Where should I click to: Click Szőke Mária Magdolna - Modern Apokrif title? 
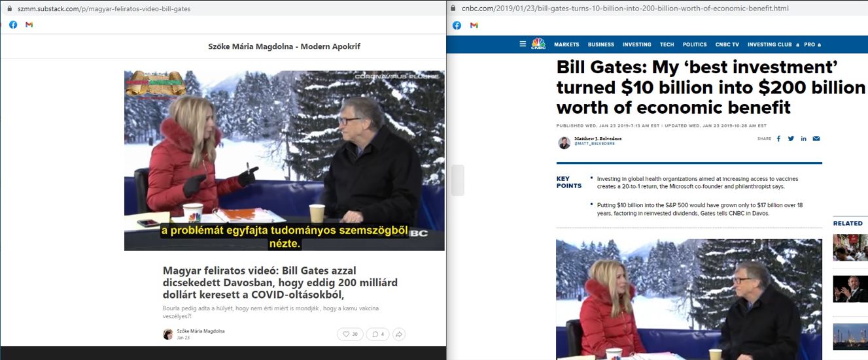click(284, 46)
